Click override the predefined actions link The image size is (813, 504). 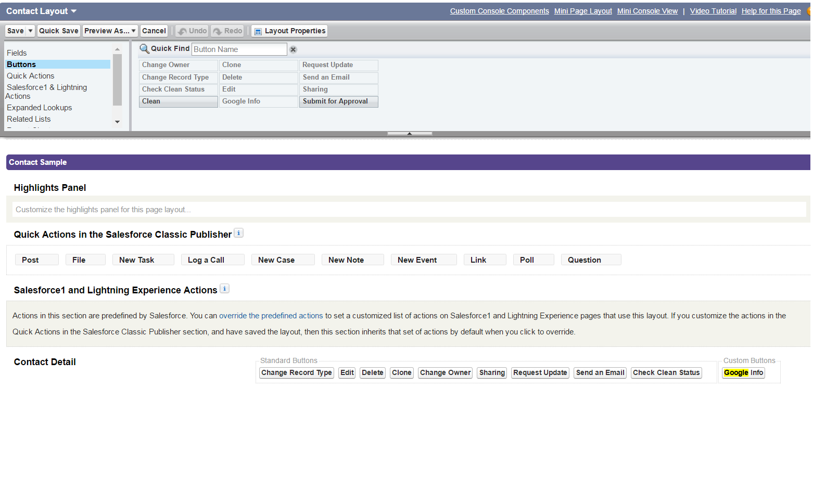click(271, 316)
